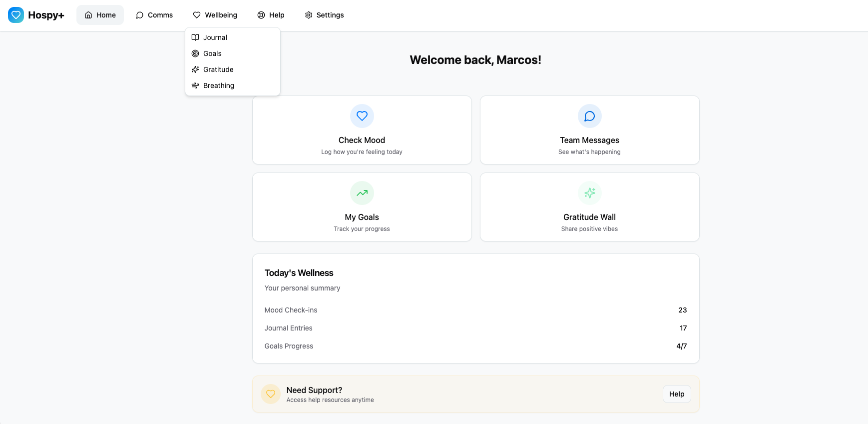
Task: Open the Check Mood card title
Action: tap(362, 140)
